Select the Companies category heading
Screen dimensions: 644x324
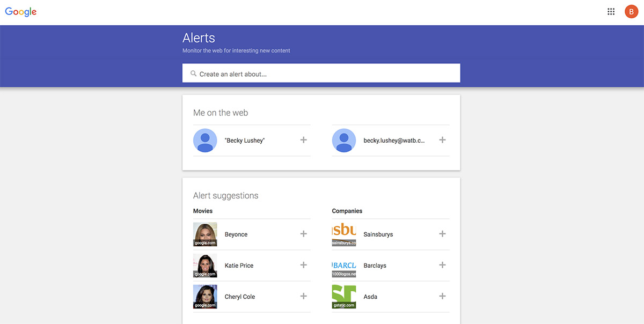347,210
